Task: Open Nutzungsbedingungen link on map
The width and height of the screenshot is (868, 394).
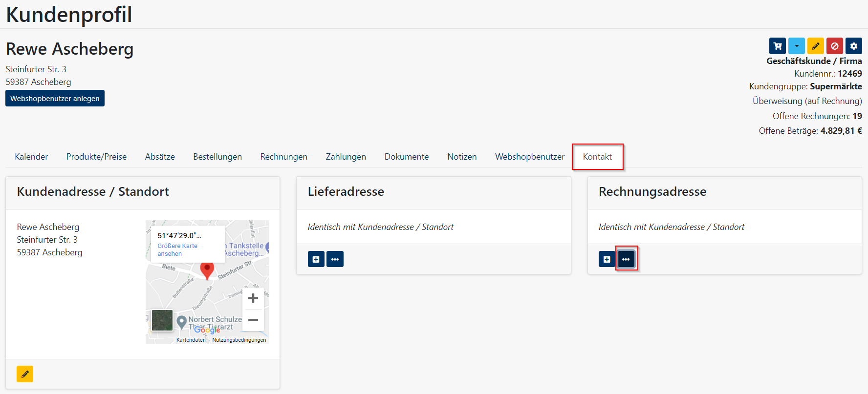Action: click(x=239, y=340)
